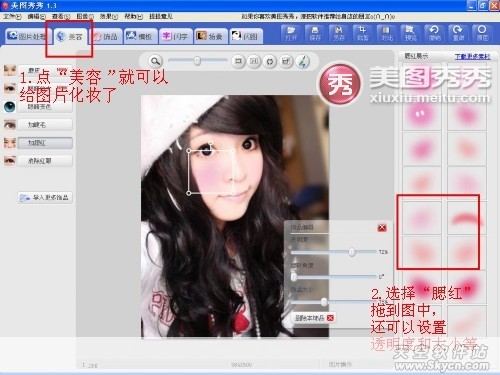This screenshot has width=500, height=375.
Task: Open the 效果 menu in menu bar
Action: tap(109, 16)
